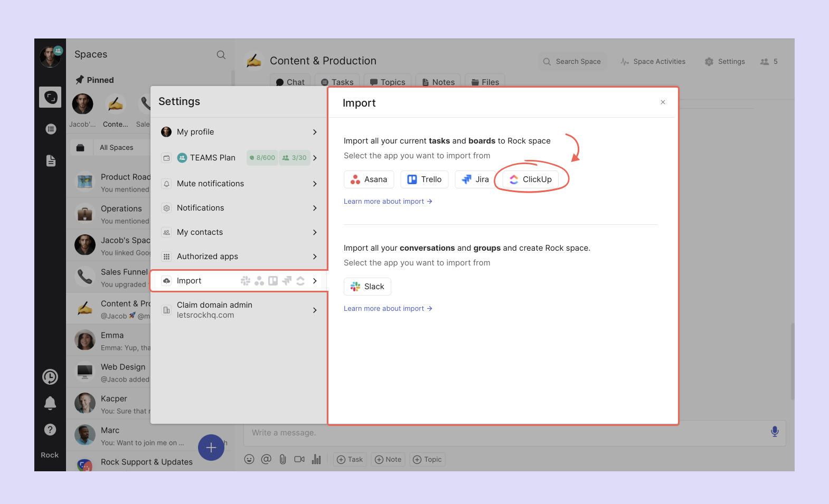Viewport: 829px width, 504px height.
Task: Close the Import dialog
Action: click(x=663, y=102)
